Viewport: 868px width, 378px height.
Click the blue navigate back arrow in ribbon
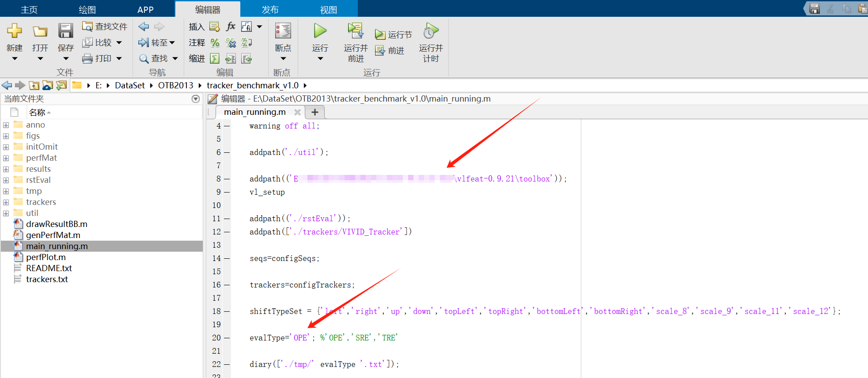click(144, 26)
